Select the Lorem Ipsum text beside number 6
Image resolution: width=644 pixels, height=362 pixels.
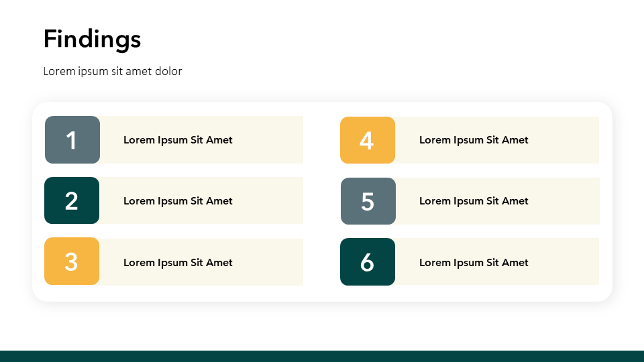coord(474,263)
